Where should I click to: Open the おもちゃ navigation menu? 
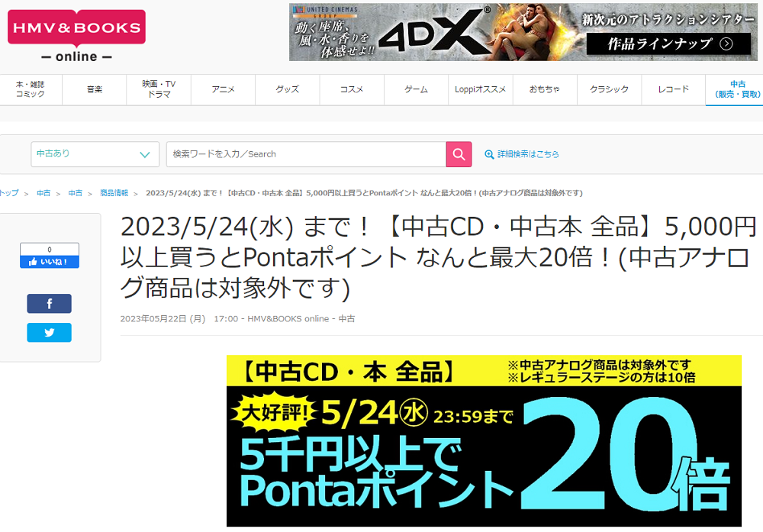pyautogui.click(x=545, y=89)
